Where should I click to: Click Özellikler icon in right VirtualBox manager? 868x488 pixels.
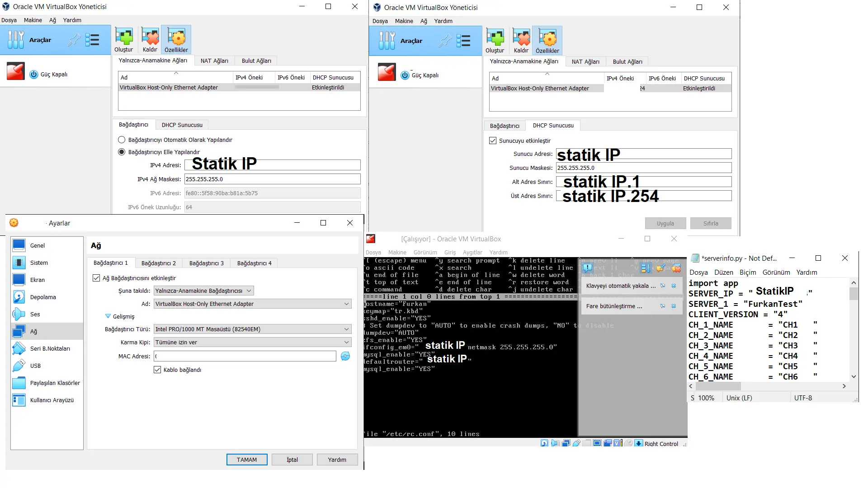click(x=547, y=41)
